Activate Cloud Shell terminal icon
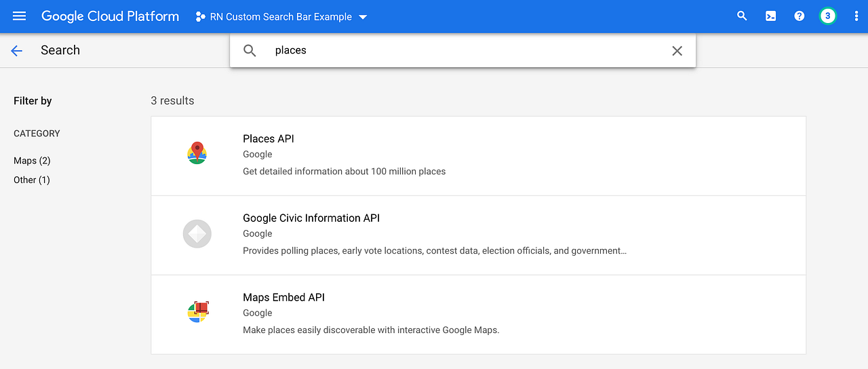Image resolution: width=868 pixels, height=369 pixels. 770,16
